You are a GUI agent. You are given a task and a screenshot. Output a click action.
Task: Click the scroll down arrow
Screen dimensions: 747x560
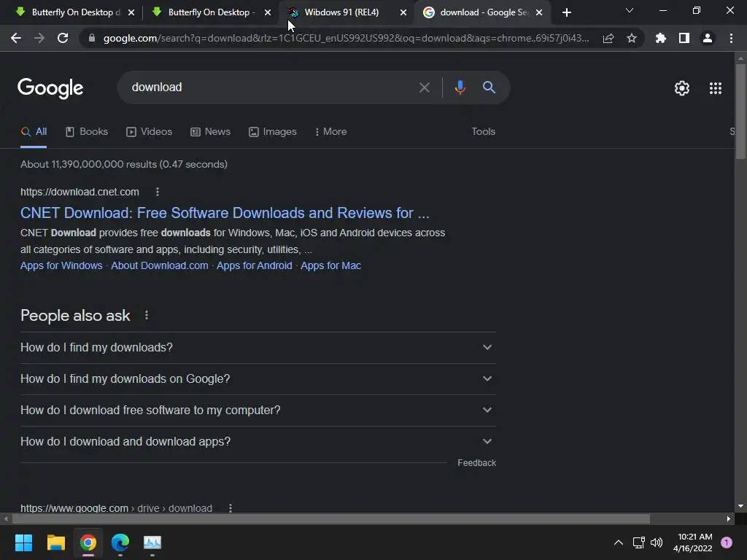[740, 506]
